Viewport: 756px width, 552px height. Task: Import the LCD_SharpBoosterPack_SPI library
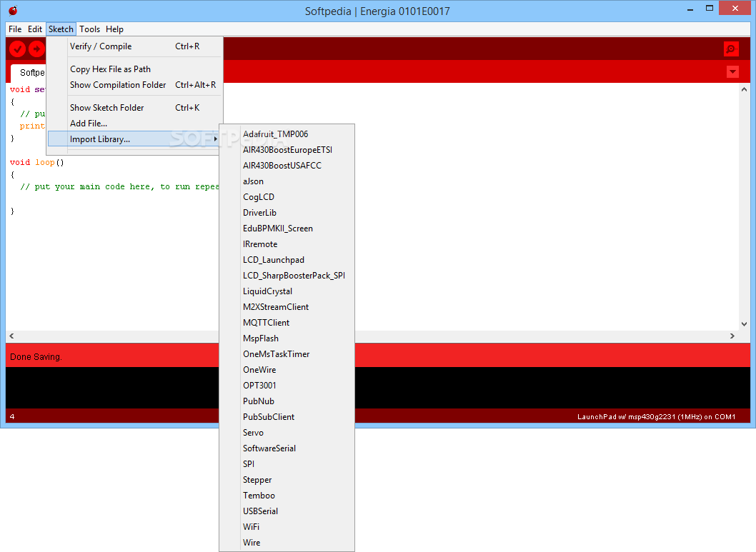tap(287, 276)
